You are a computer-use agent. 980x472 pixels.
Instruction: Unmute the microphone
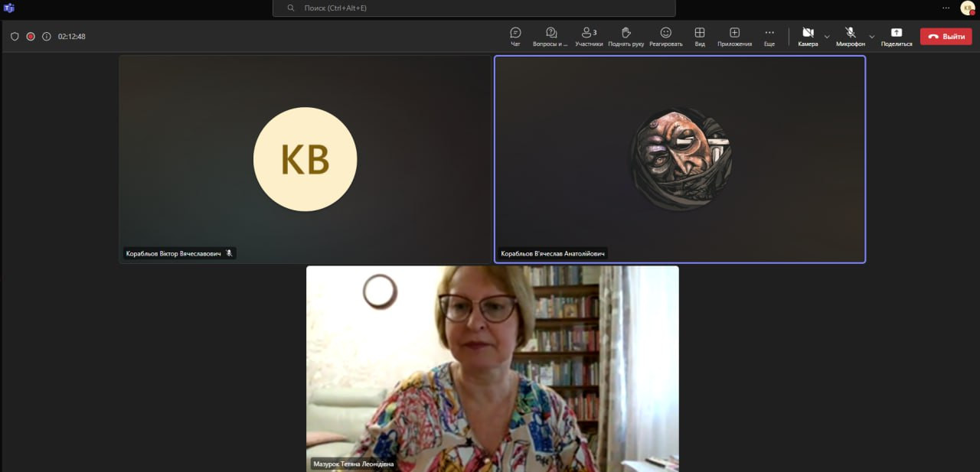tap(851, 36)
